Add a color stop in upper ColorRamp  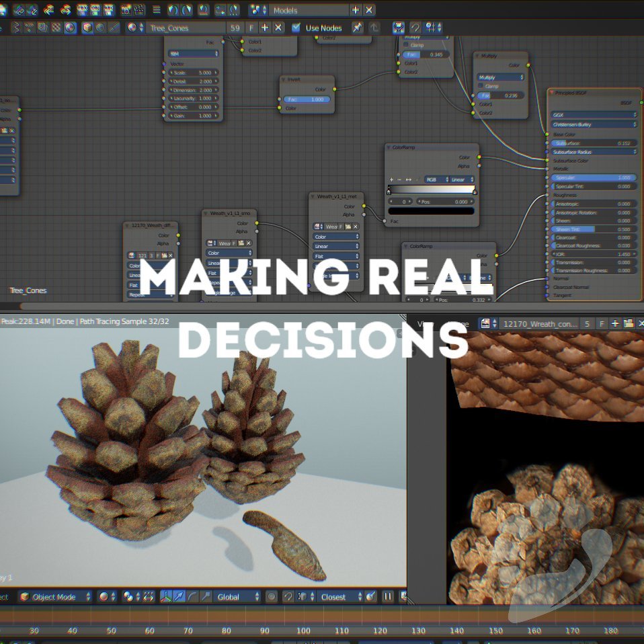[391, 179]
